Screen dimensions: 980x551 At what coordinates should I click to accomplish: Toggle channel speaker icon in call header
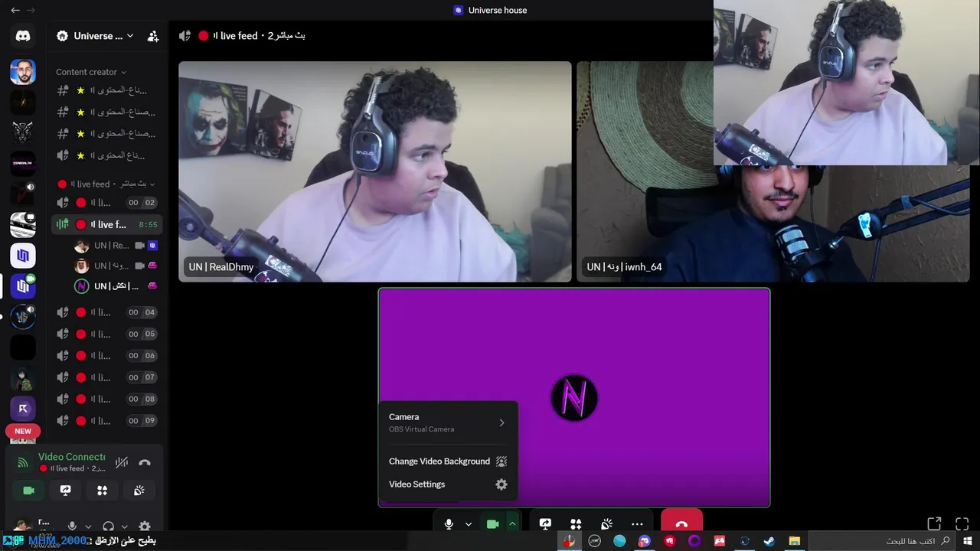[185, 36]
